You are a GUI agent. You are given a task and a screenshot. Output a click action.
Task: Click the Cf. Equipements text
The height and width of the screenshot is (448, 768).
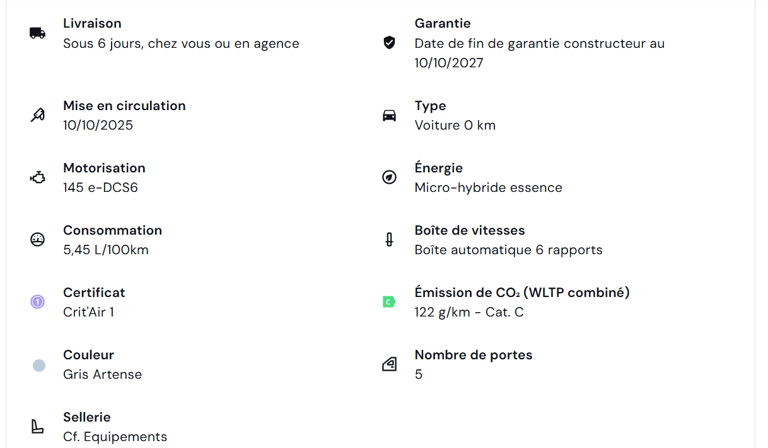coord(115,437)
